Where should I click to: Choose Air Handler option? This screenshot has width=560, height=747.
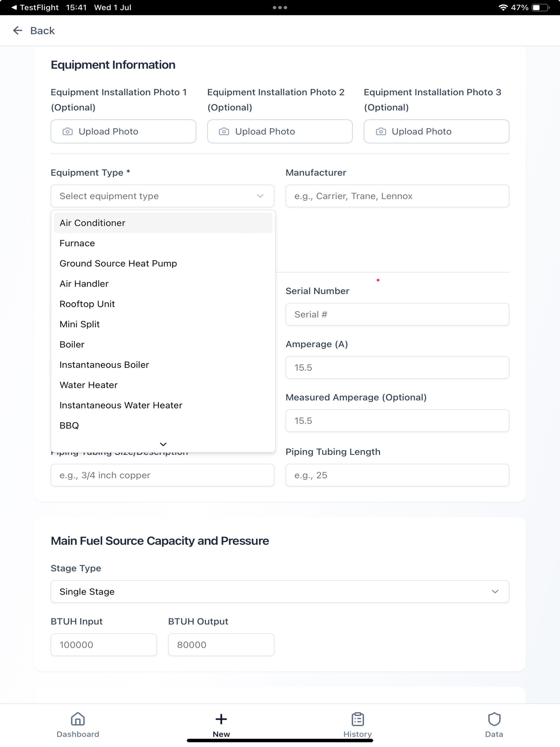163,284
